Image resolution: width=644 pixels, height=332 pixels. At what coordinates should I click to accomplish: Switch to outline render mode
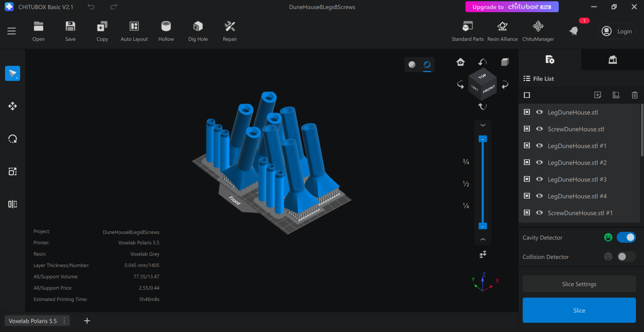click(427, 65)
